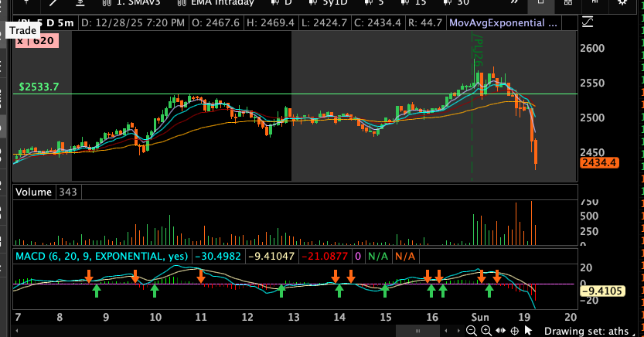The width and height of the screenshot is (644, 337).
Task: Switch to the 15 minute timeframe button
Action: (413, 2)
